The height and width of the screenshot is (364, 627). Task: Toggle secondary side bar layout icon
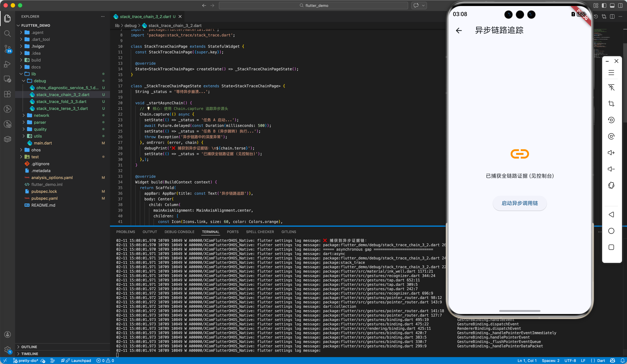620,5
